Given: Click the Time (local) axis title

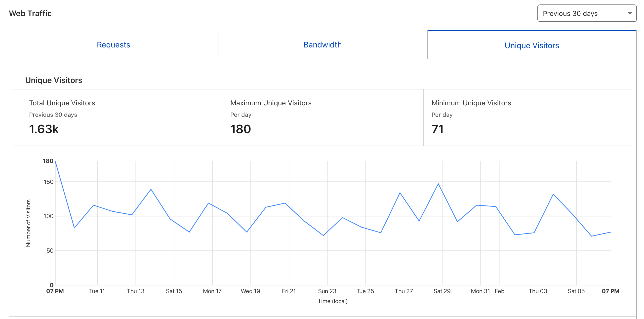Looking at the screenshot, I should [332, 301].
